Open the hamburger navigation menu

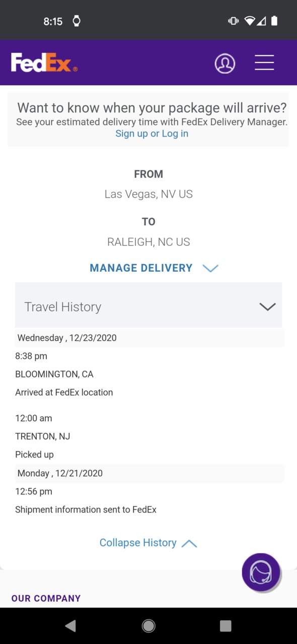point(264,63)
